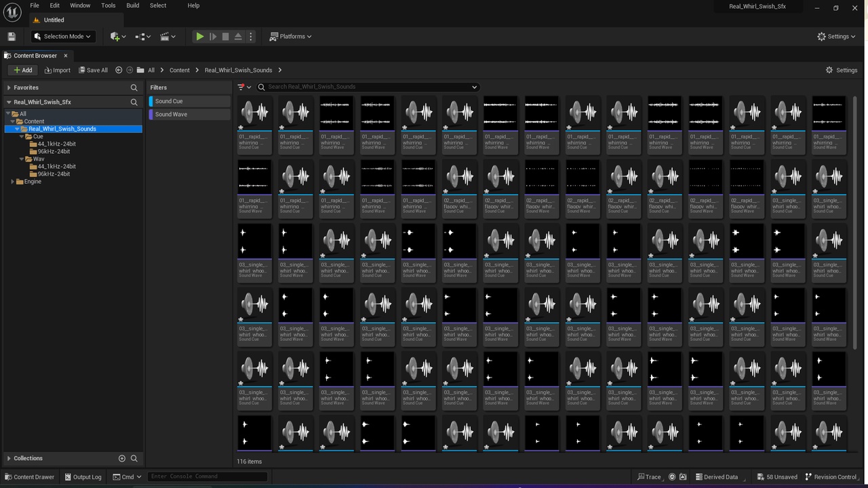Click the console command input field
Screen dimensions: 868x488
pyautogui.click(x=208, y=476)
